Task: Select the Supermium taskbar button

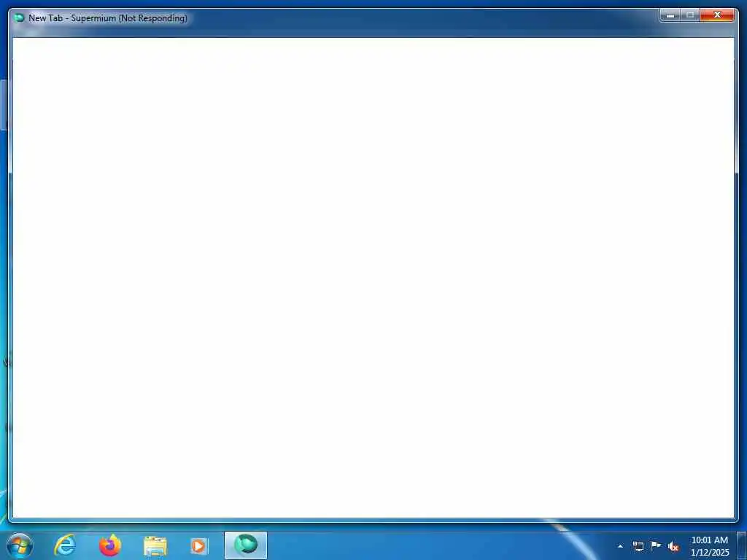Action: pos(246,545)
